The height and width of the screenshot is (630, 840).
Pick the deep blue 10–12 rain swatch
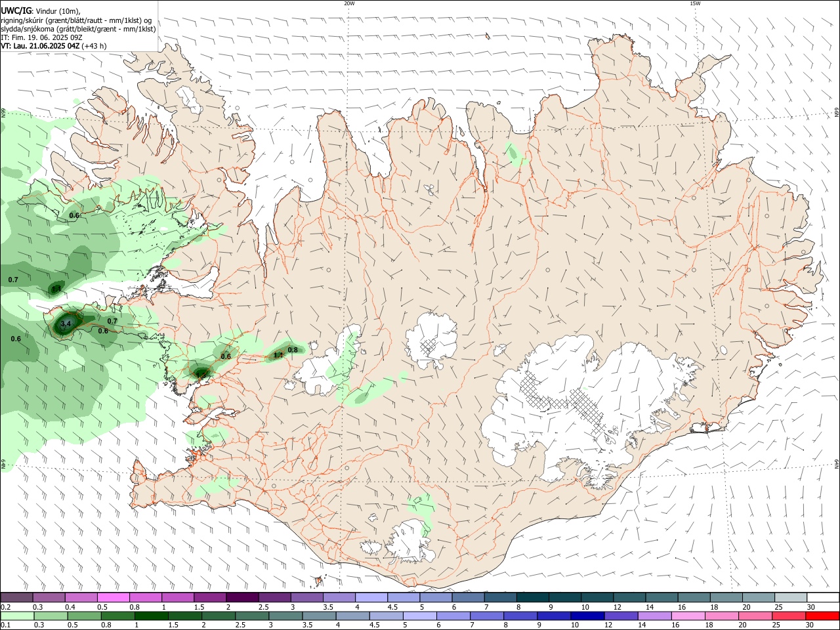point(587,616)
